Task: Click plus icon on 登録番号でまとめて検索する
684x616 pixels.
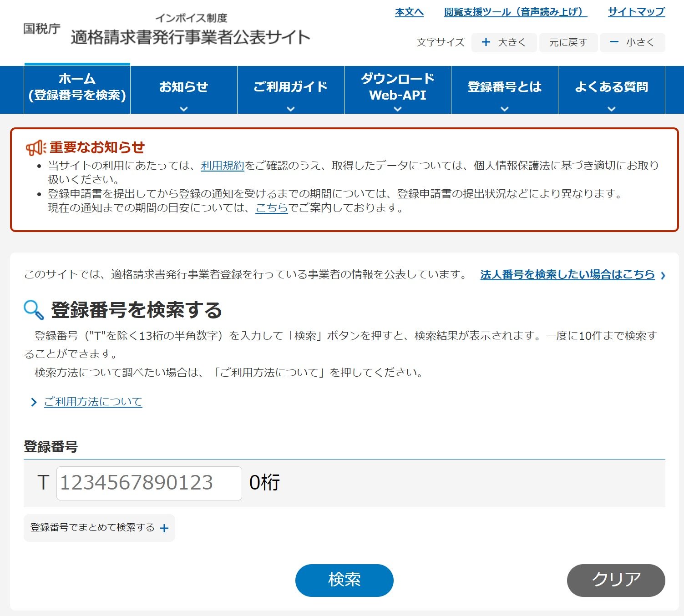Action: point(164,528)
